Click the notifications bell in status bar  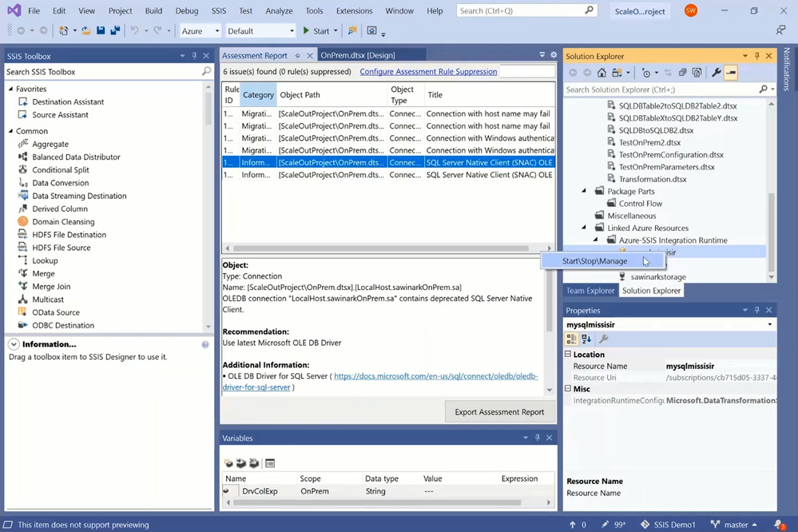point(779,524)
